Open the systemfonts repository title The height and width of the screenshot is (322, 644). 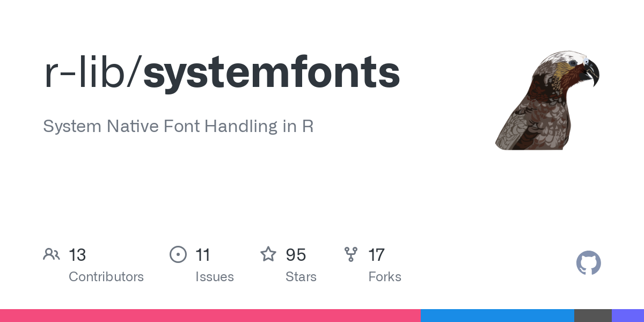(271, 71)
